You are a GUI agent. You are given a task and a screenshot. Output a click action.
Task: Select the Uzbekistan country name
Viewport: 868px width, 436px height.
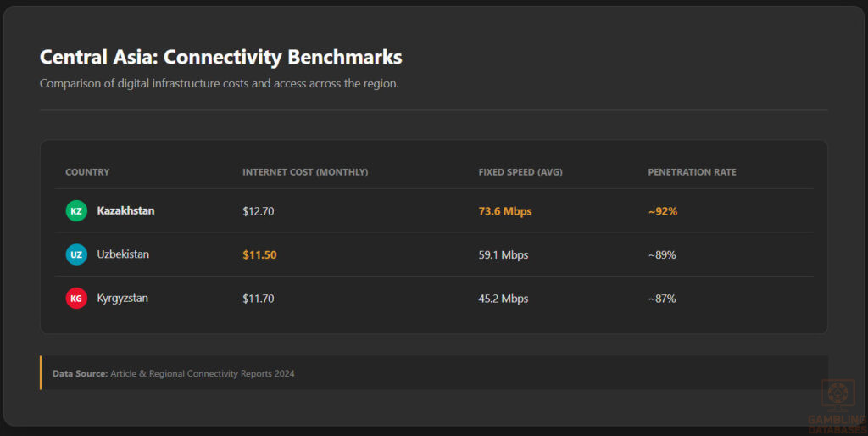tap(123, 254)
